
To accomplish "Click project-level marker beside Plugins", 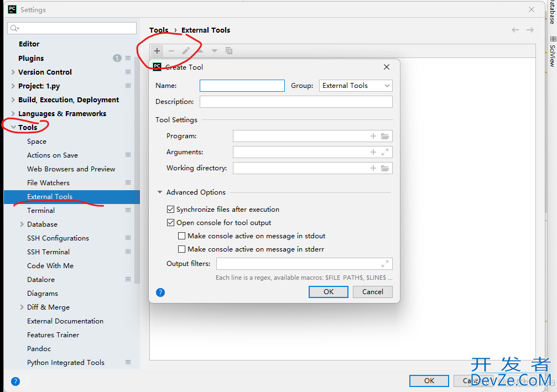I will (x=128, y=58).
